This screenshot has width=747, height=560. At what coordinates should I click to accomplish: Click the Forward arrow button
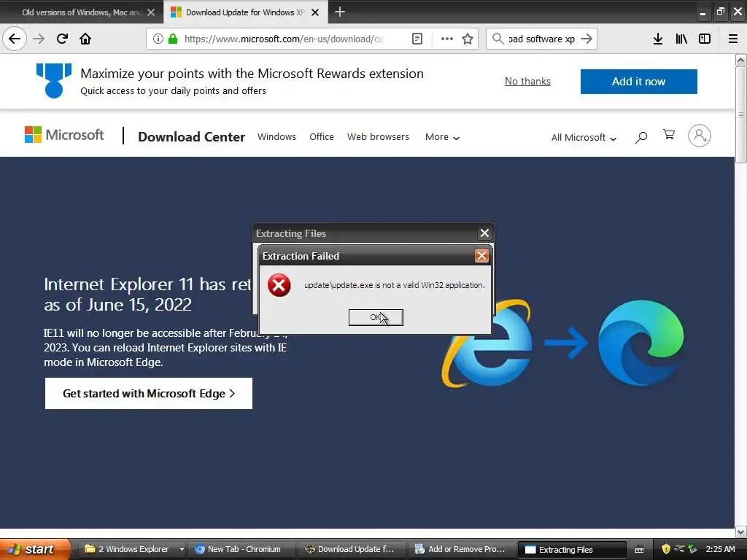39,39
